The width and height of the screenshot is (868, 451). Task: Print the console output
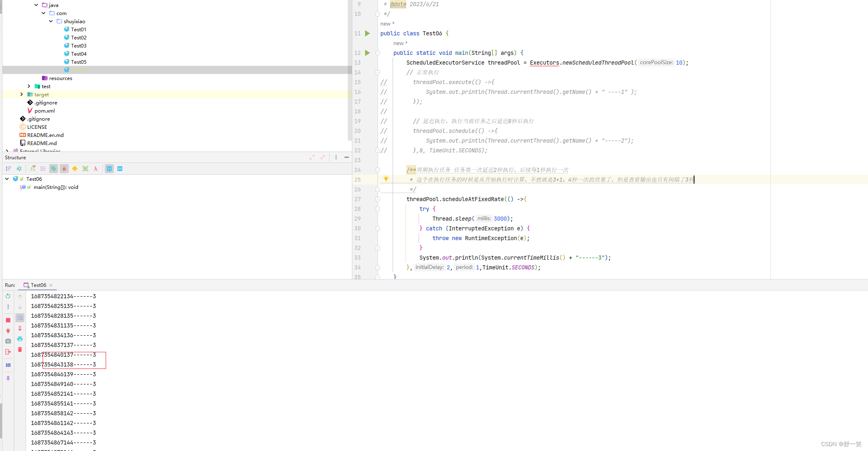pyautogui.click(x=20, y=339)
